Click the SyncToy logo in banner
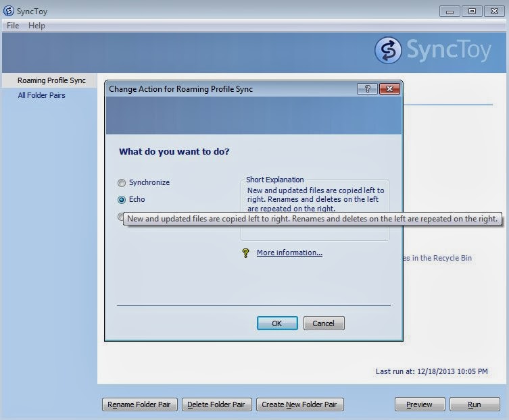Screen dimensions: 509x420 [433, 50]
